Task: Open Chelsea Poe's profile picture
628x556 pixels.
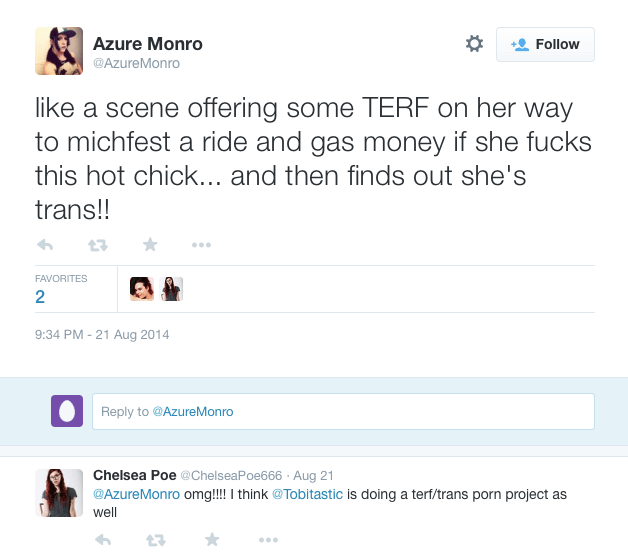Action: pyautogui.click(x=59, y=492)
